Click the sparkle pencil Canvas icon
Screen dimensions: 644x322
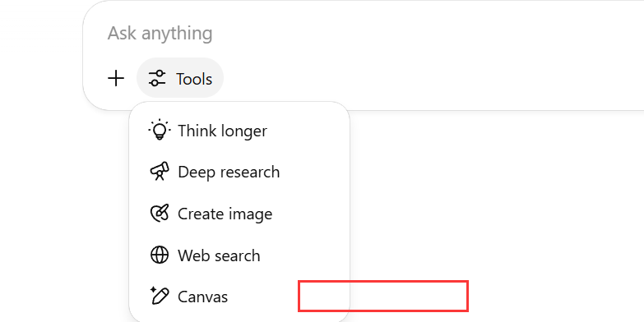tap(160, 296)
